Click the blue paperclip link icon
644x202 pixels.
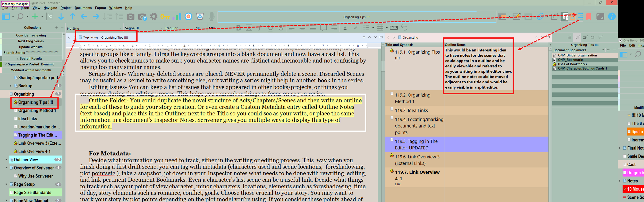540,16
